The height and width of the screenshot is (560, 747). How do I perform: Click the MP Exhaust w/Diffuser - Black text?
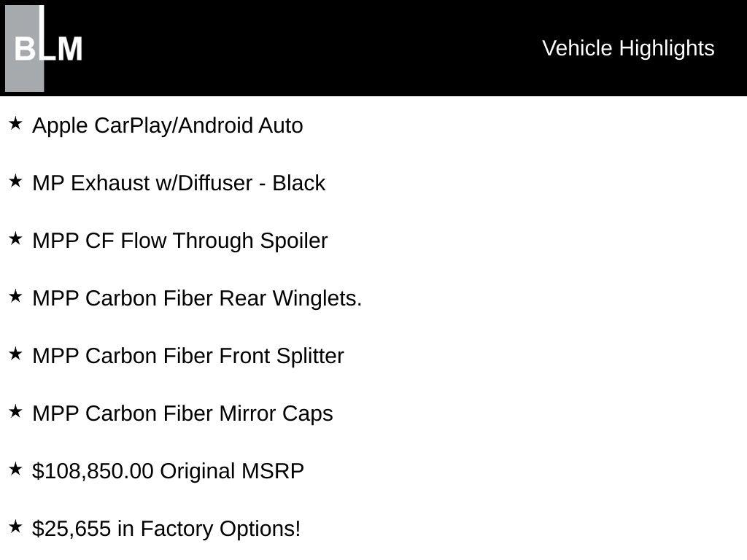coord(179,183)
